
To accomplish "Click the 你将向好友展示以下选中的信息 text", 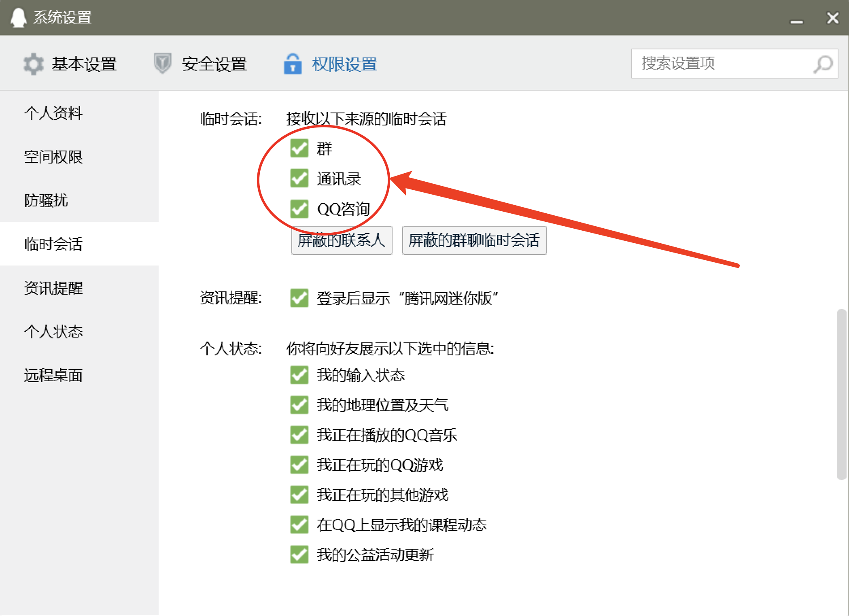I will pyautogui.click(x=390, y=348).
